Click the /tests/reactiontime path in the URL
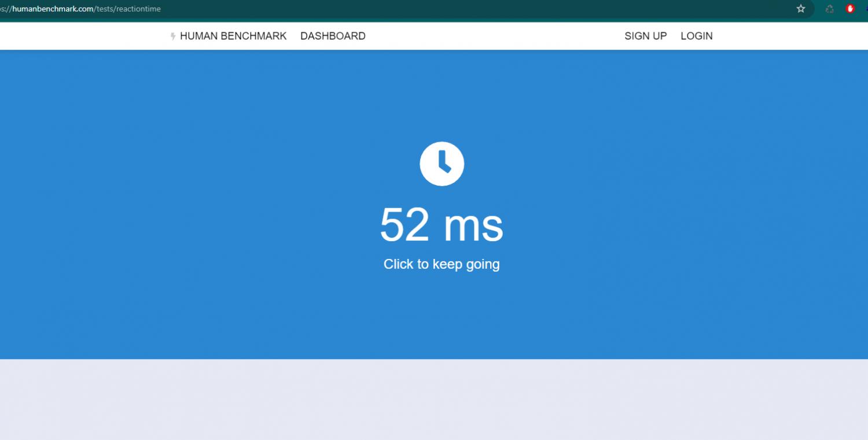 (128, 9)
